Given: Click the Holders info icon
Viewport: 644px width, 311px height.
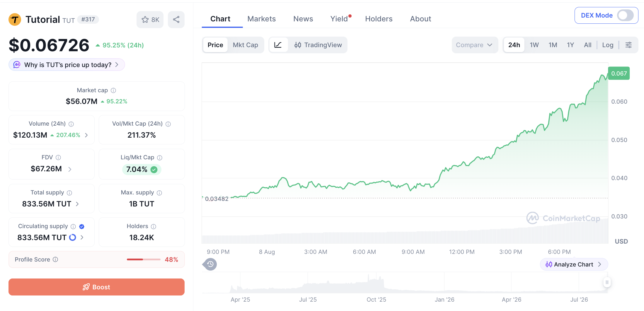Looking at the screenshot, I should point(154,226).
